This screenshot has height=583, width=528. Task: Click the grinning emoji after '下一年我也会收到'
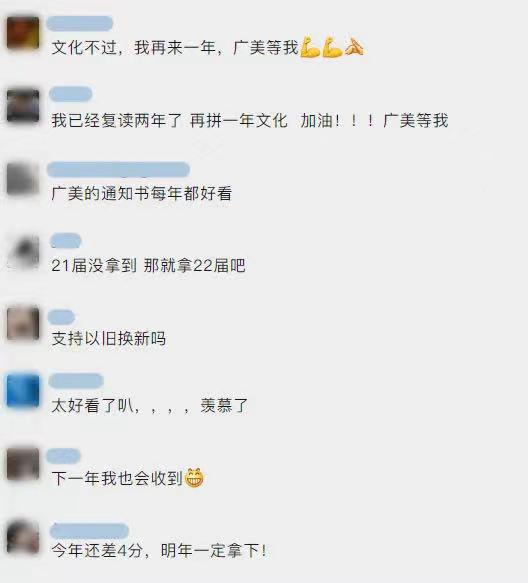coord(194,478)
